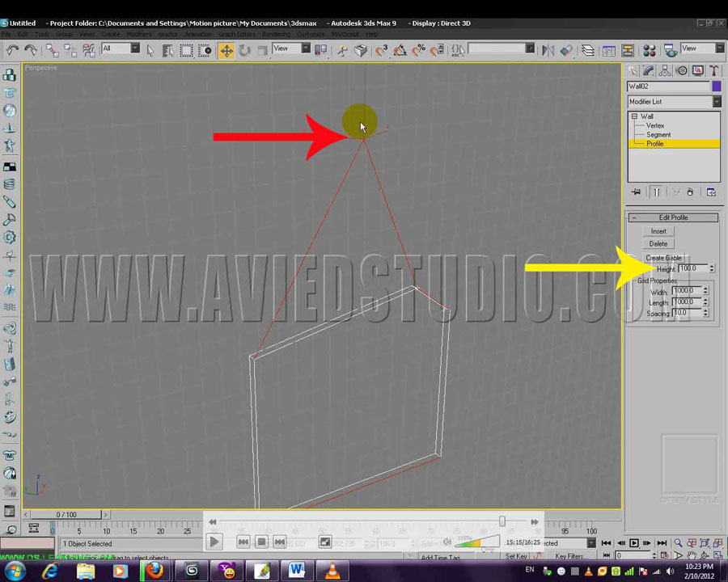Select the Segment sub-object level

click(658, 135)
